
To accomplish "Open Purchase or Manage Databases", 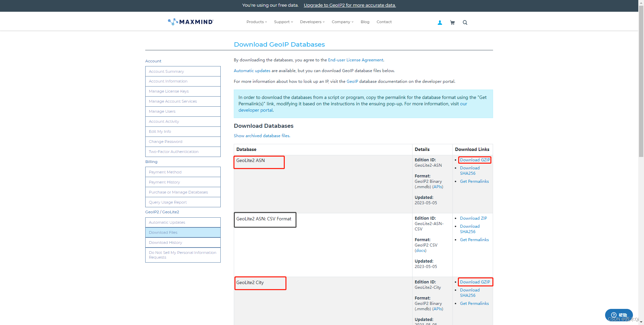I will pyautogui.click(x=183, y=192).
